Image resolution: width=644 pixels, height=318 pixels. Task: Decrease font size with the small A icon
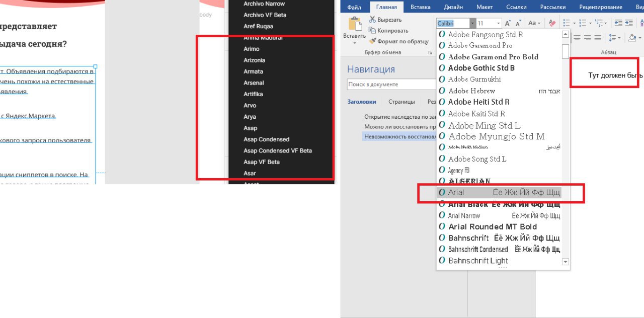point(519,23)
